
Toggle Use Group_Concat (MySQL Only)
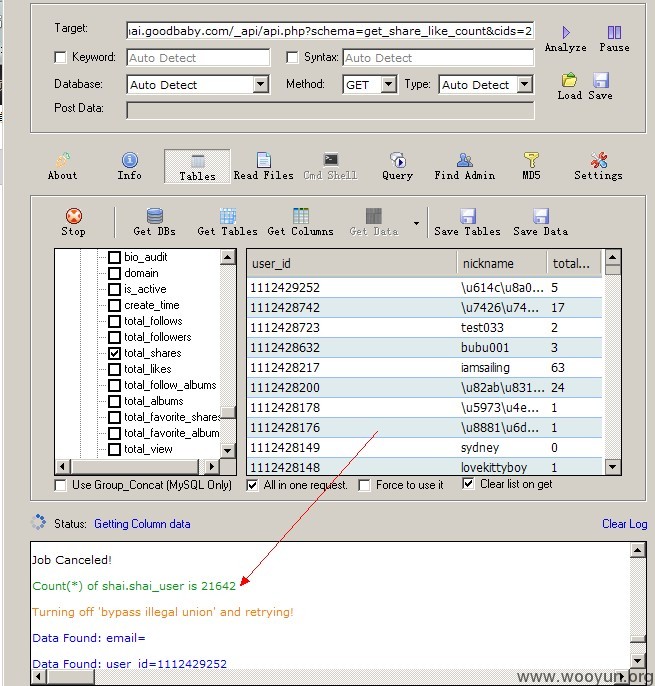click(x=60, y=485)
